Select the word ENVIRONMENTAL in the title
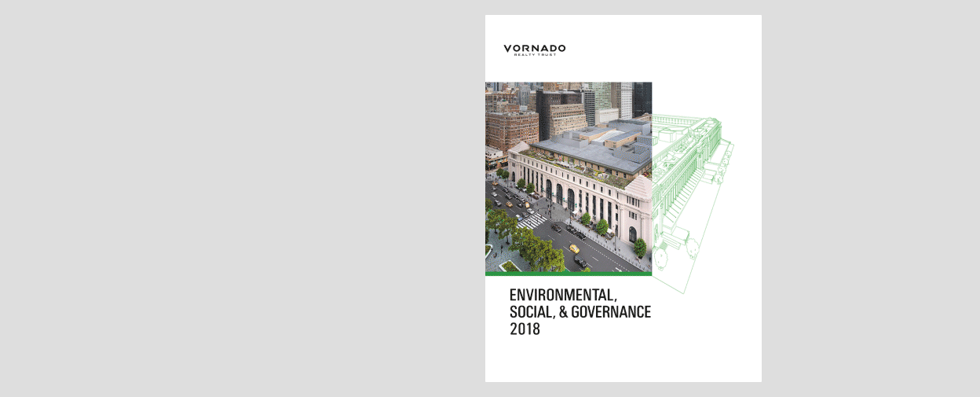 tap(564, 296)
